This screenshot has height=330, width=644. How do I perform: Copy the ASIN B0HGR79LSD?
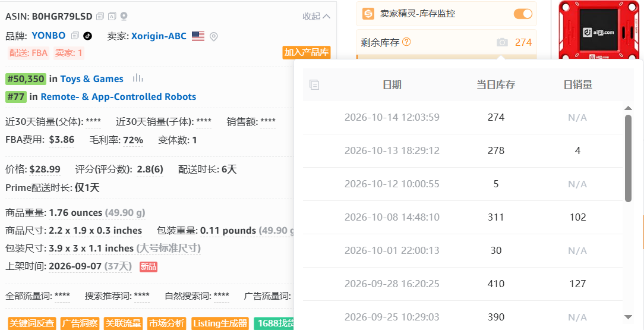(100, 17)
